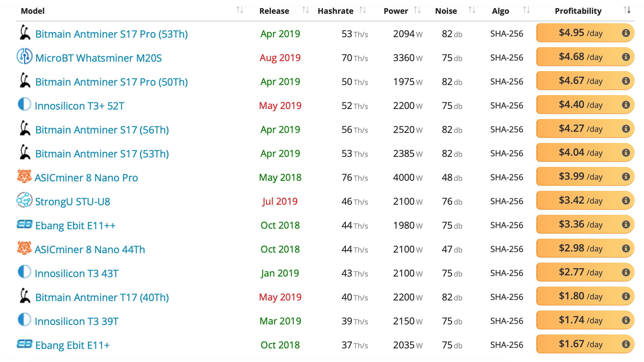Click Innosilicon logo beside T3 39T
Screen dimensions: 644x362
(x=24, y=320)
